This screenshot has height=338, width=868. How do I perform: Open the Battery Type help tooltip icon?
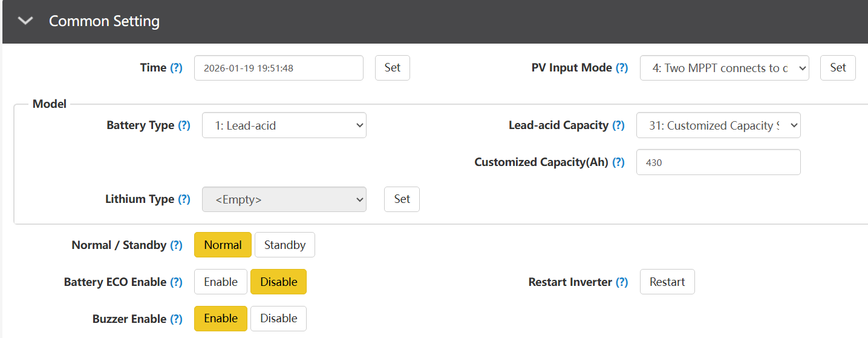tap(184, 125)
